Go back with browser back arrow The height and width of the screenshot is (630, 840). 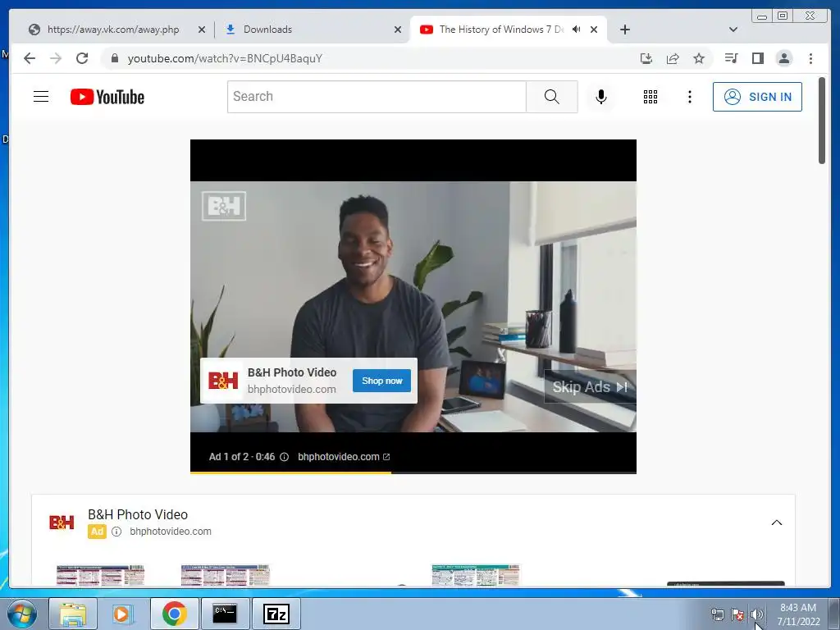tap(30, 58)
